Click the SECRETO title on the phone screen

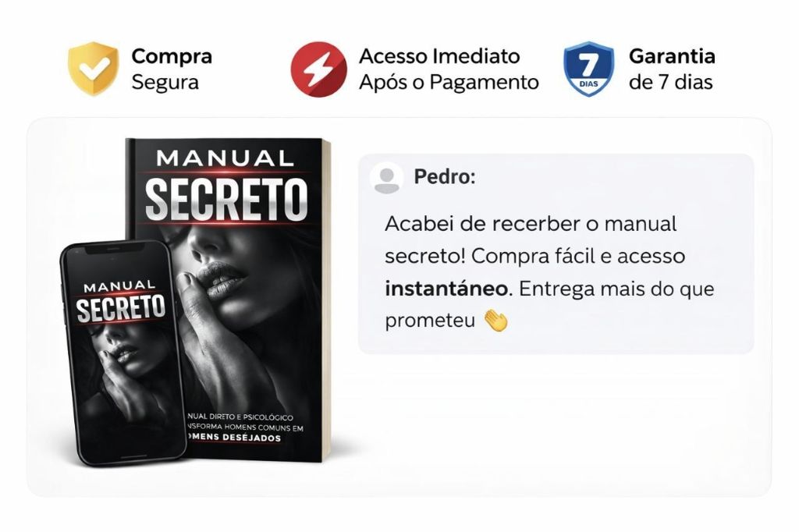click(121, 310)
